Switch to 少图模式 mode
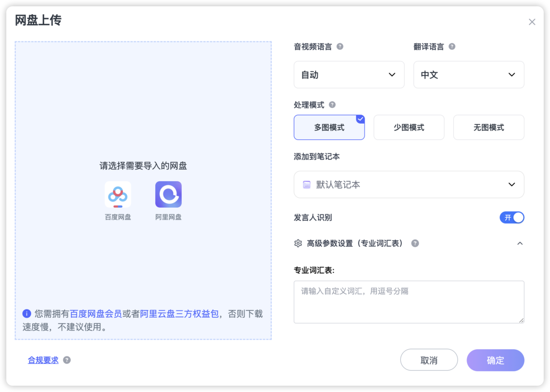The width and height of the screenshot is (550, 392). point(409,127)
